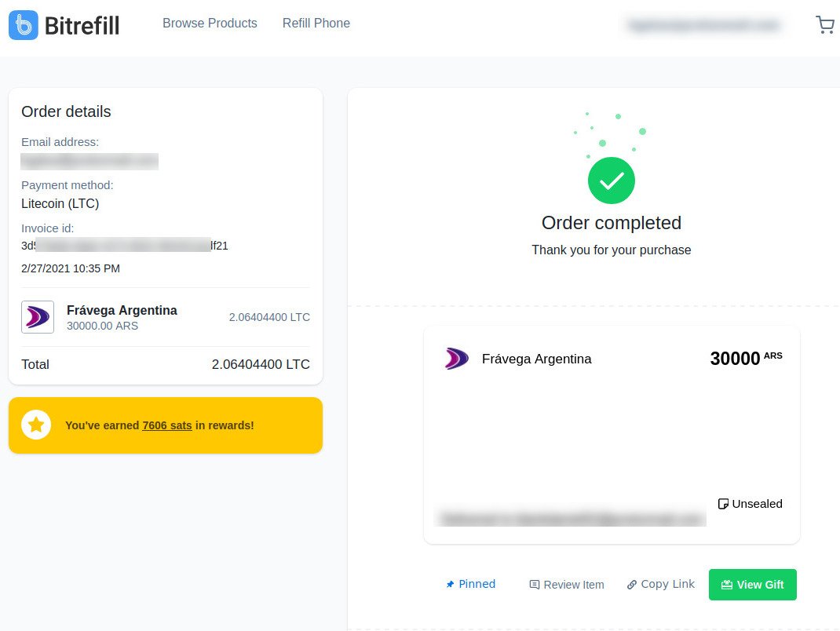The image size is (840, 631).
Task: Click the green order completed checkmark
Action: click(x=612, y=181)
